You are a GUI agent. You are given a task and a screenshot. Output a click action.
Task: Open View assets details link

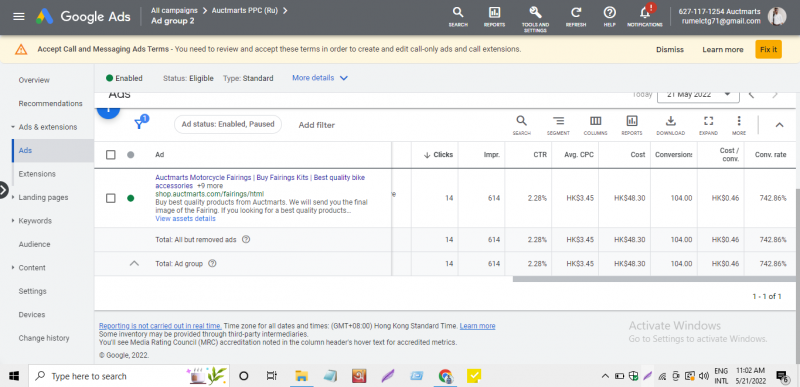[185, 219]
